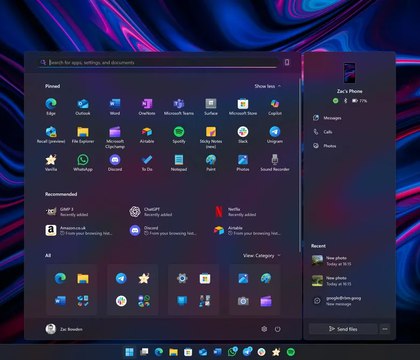Launch Unigram pinned app
420x360 pixels.
coord(275,135)
